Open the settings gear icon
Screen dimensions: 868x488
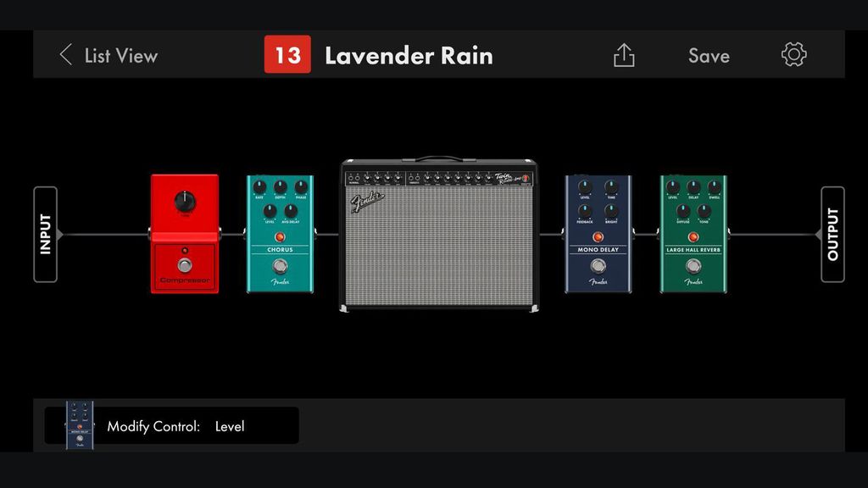793,54
